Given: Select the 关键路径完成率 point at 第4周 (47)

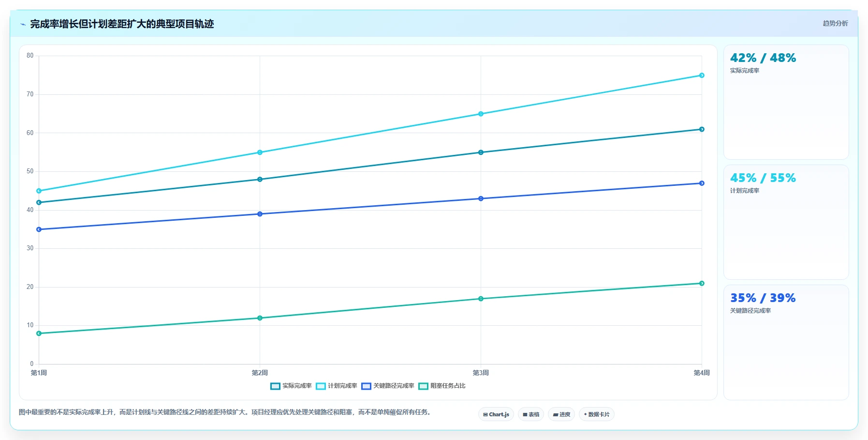Looking at the screenshot, I should click(x=702, y=183).
